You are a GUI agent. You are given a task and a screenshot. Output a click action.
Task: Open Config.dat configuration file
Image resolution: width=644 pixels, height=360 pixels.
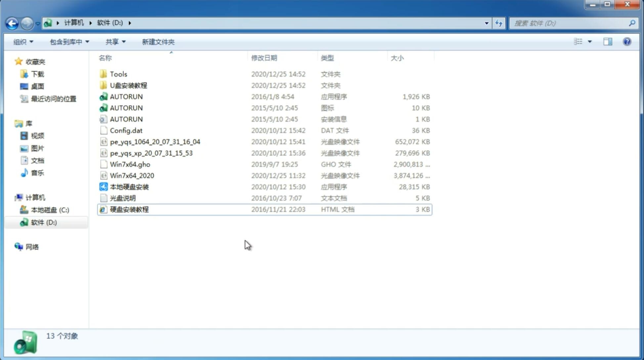(126, 130)
